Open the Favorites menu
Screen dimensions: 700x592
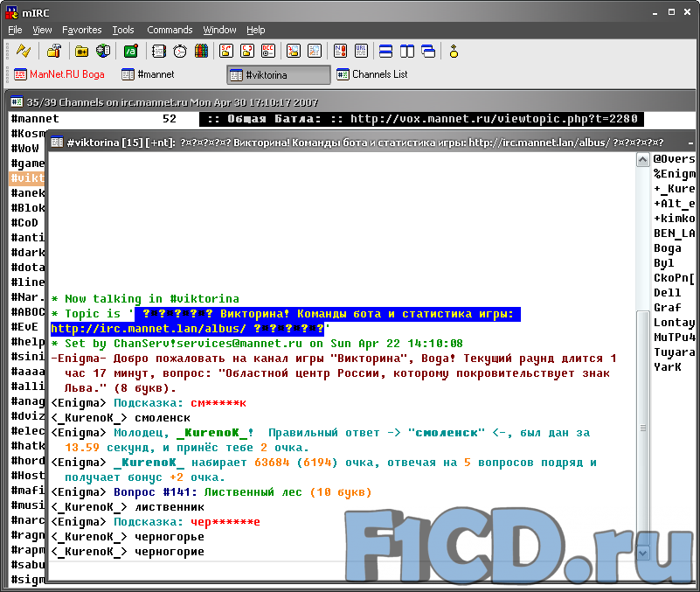pyautogui.click(x=81, y=30)
